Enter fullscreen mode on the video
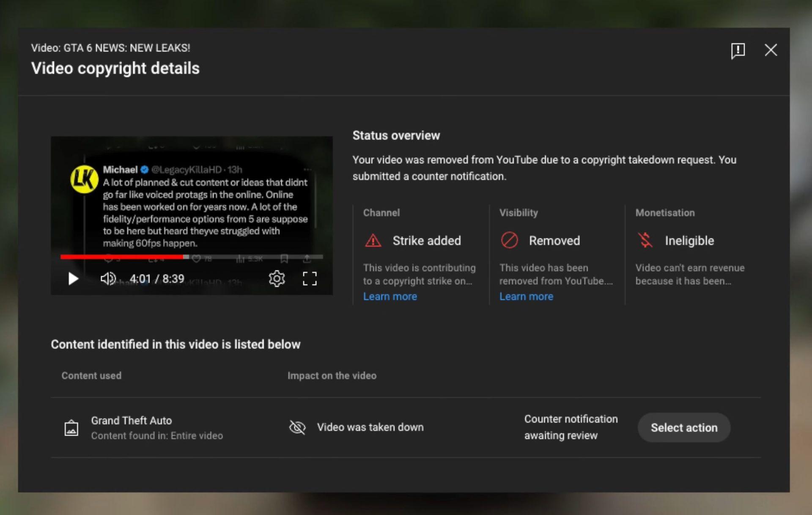The width and height of the screenshot is (812, 515). point(310,278)
